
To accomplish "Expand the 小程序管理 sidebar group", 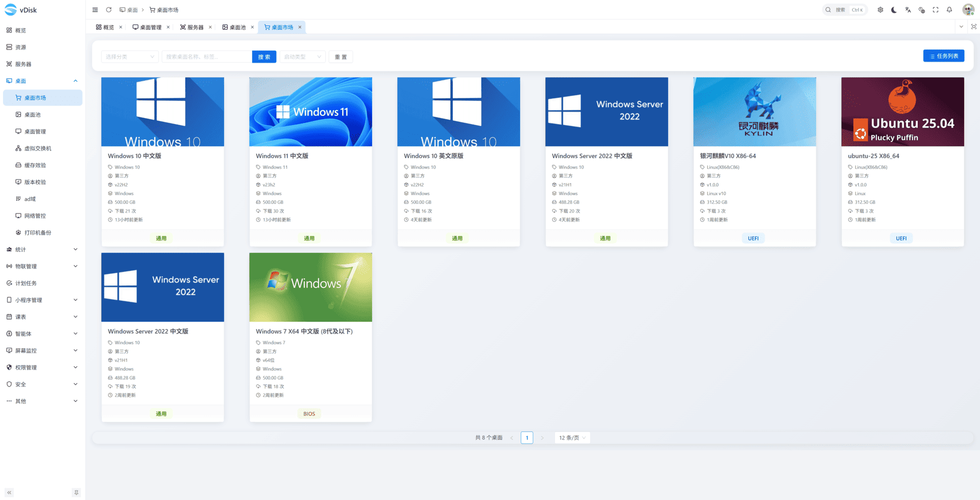I will [x=42, y=300].
